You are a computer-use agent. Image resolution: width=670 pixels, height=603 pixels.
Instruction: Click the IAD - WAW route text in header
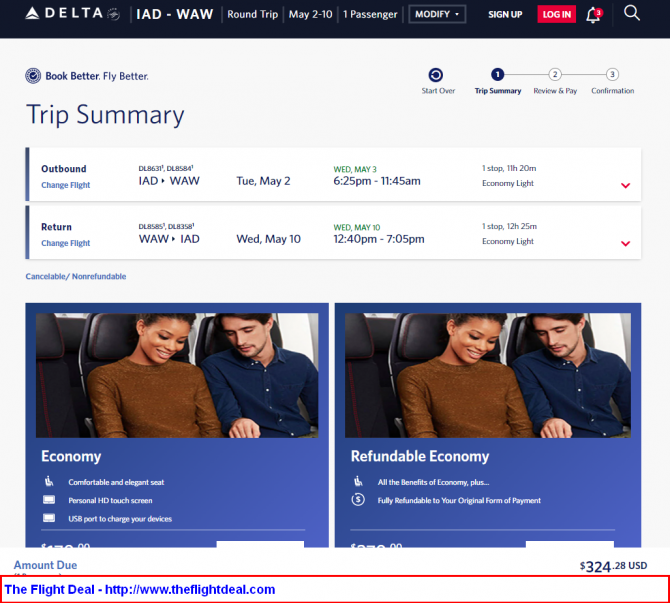click(x=174, y=15)
